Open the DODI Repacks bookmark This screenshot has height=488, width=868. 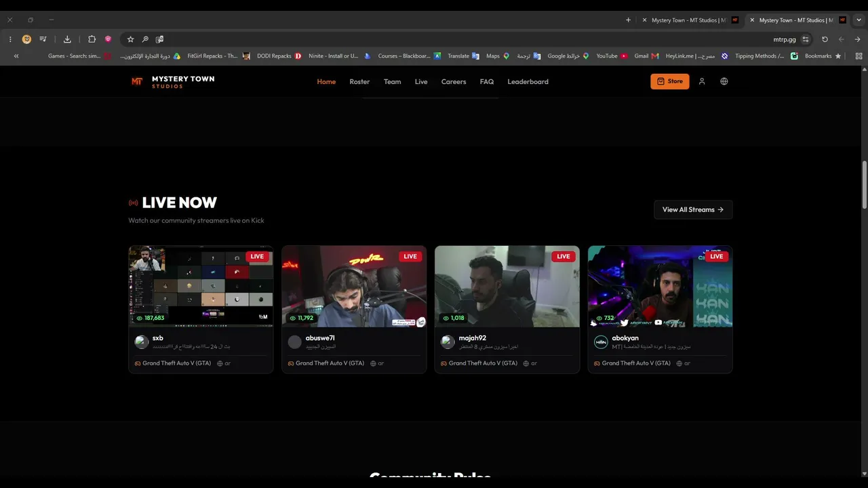[x=279, y=56]
